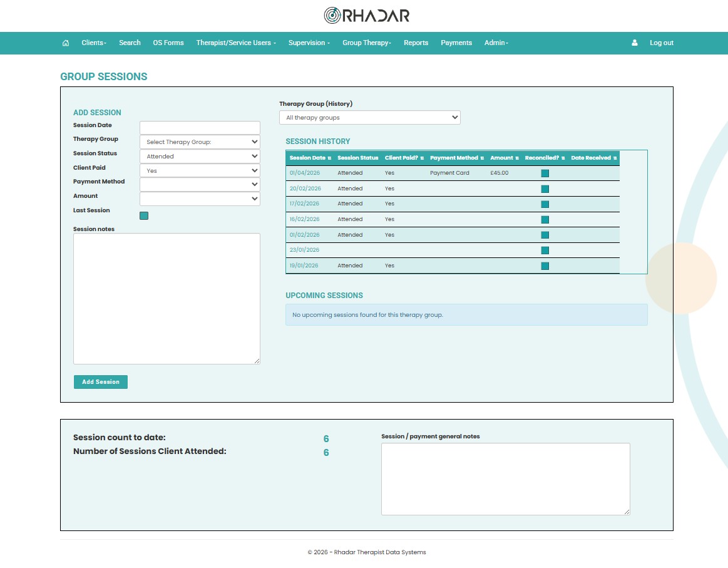This screenshot has height=568, width=728.
Task: Select the £45.00 amount cell
Action: pos(499,173)
